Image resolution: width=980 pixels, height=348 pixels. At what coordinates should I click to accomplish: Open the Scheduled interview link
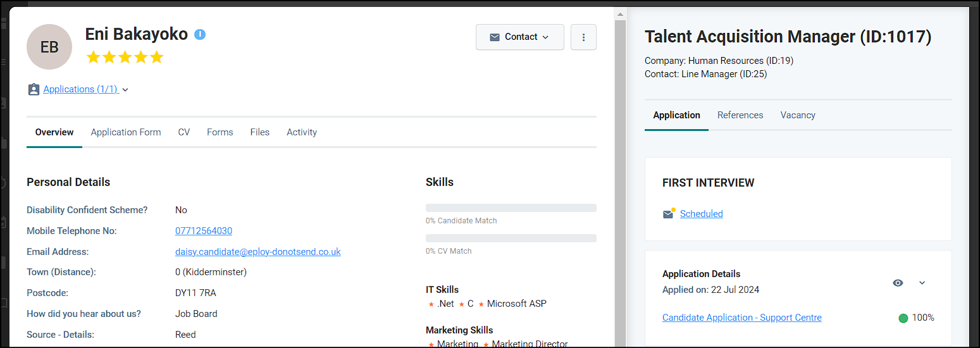[x=702, y=214]
